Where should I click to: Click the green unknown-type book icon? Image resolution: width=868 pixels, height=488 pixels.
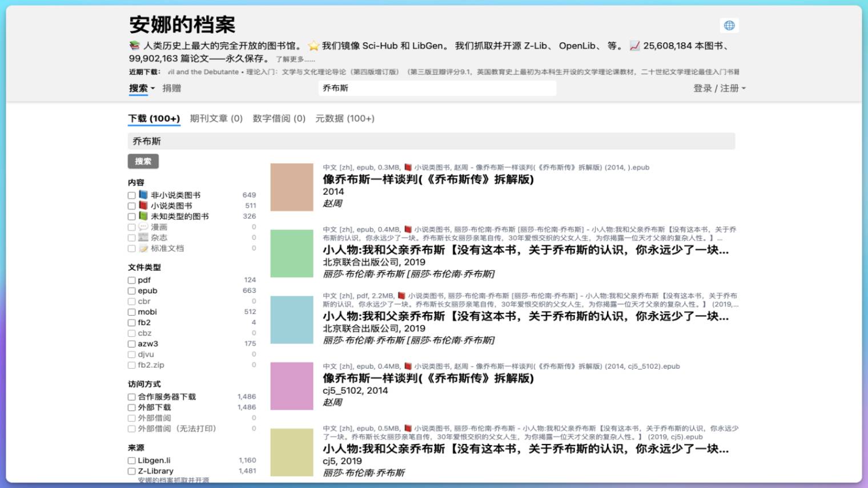point(143,216)
